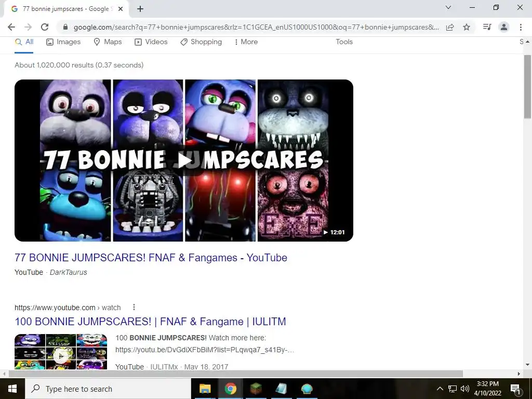Screen dimensions: 532x399
Task: Open the tab search chevron
Action: point(448,7)
